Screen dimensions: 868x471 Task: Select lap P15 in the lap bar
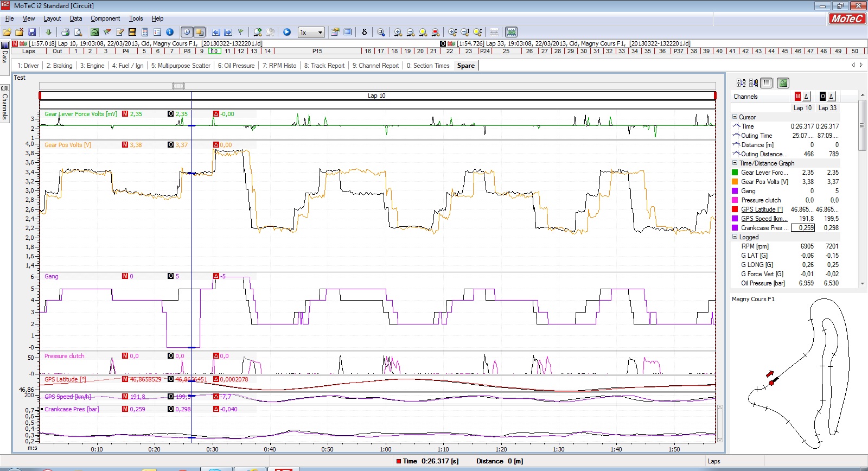point(317,51)
